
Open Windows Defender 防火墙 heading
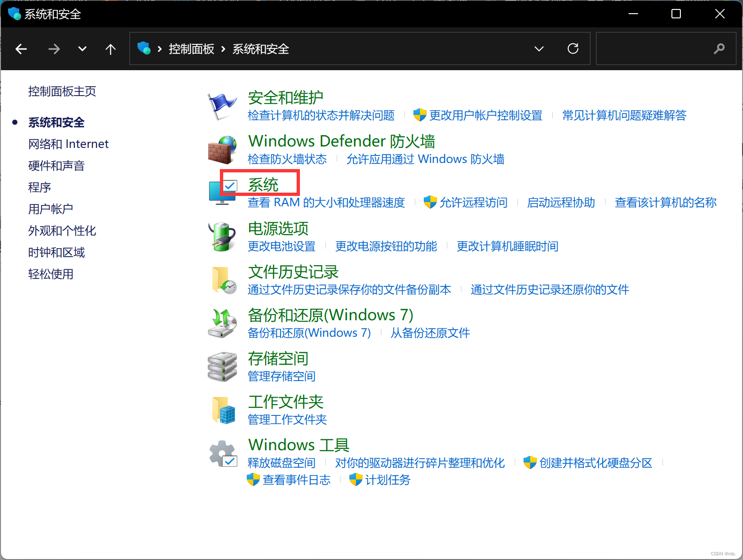(341, 141)
